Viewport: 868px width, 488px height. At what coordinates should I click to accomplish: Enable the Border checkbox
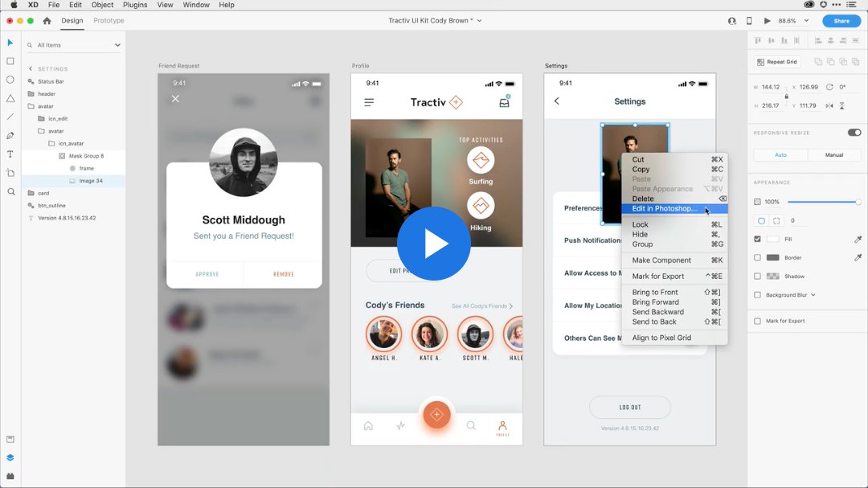(x=757, y=257)
